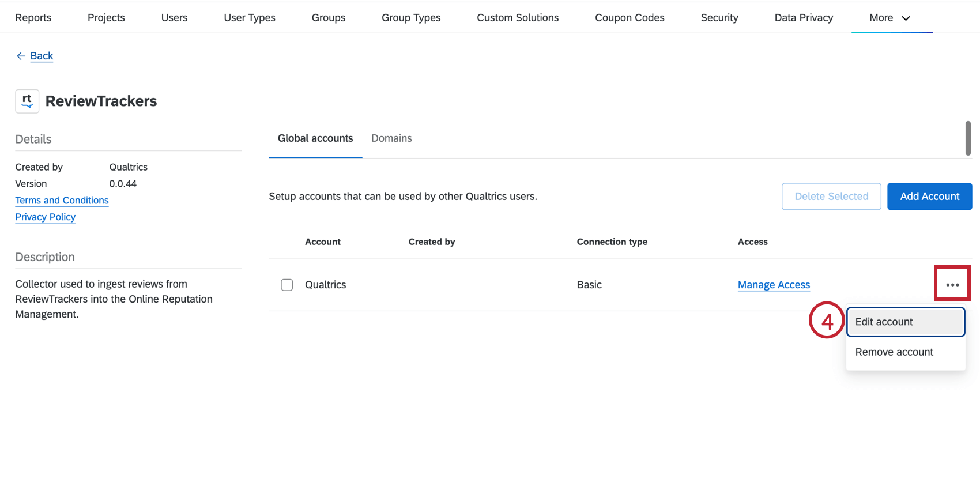Open Terms and Conditions link
980x490 pixels.
click(62, 201)
